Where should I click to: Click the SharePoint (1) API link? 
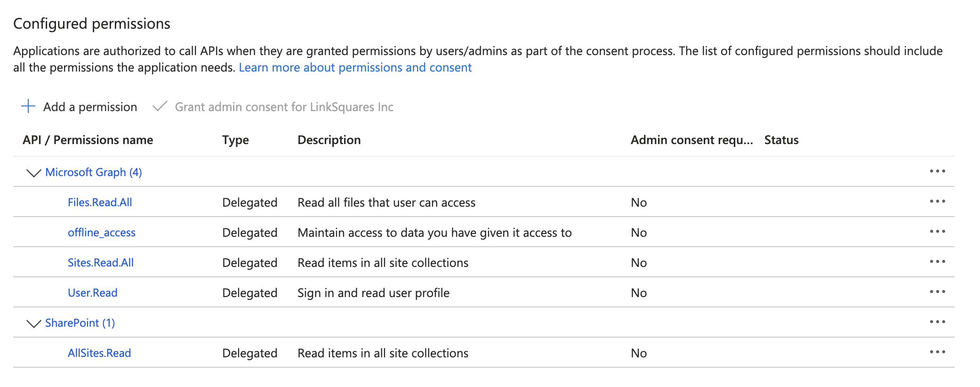click(80, 323)
